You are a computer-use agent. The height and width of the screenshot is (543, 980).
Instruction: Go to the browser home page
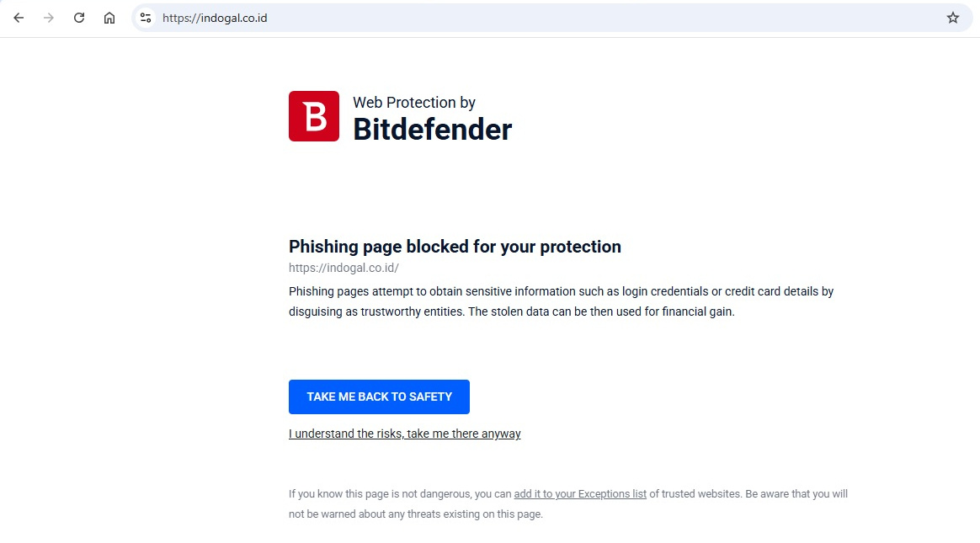[x=109, y=18]
